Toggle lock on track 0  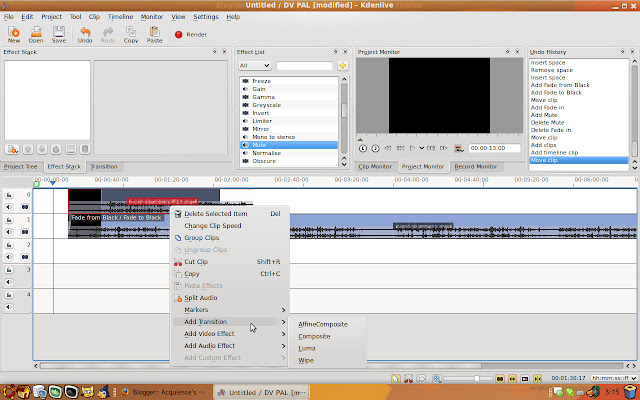9,195
